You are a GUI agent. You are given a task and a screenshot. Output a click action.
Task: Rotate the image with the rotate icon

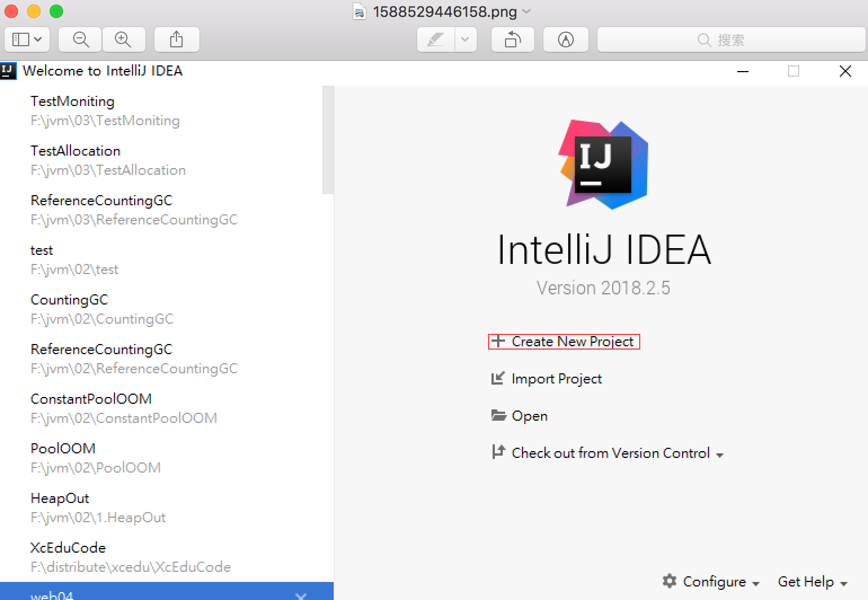[x=512, y=39]
